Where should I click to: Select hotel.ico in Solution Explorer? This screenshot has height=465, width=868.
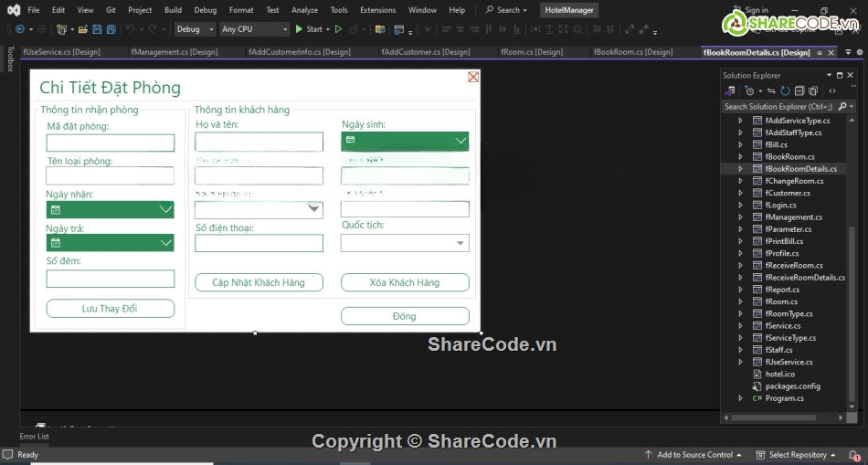(780, 375)
